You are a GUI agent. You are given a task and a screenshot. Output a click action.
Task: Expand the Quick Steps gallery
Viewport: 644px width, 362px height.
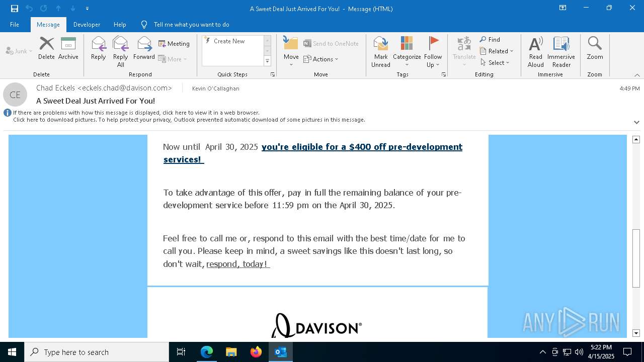click(267, 61)
